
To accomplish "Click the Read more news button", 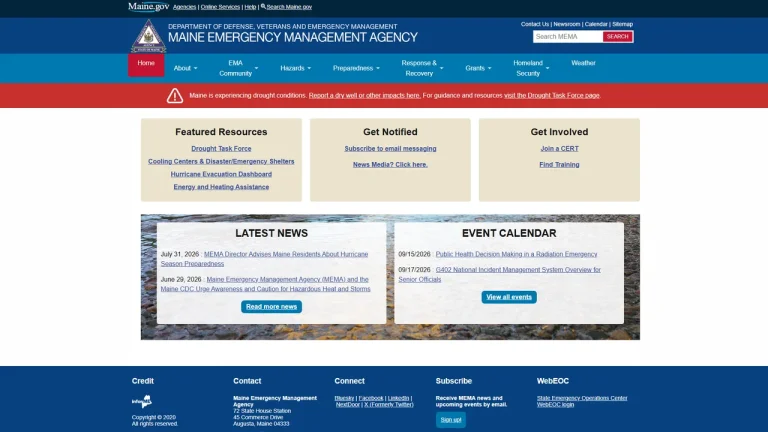I will (x=271, y=307).
